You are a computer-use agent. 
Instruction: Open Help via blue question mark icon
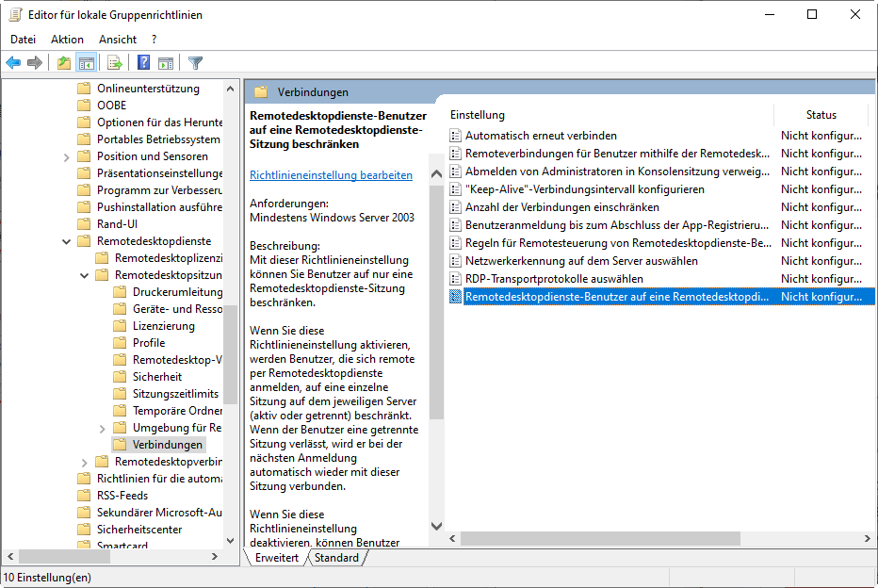143,63
